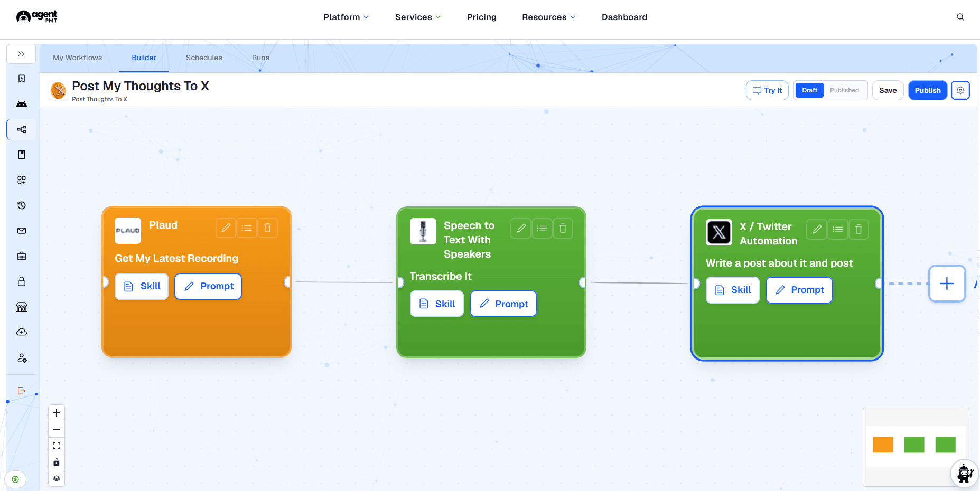Save the workflow

[888, 90]
